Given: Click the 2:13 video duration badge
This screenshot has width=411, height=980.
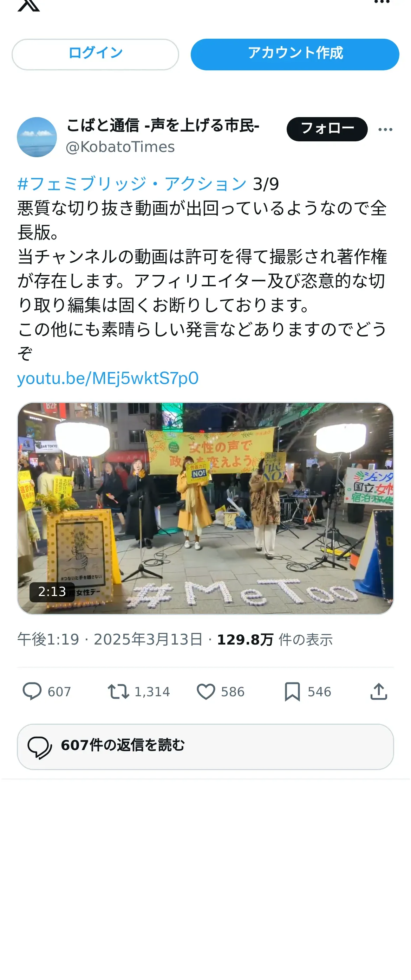Looking at the screenshot, I should pos(52,591).
